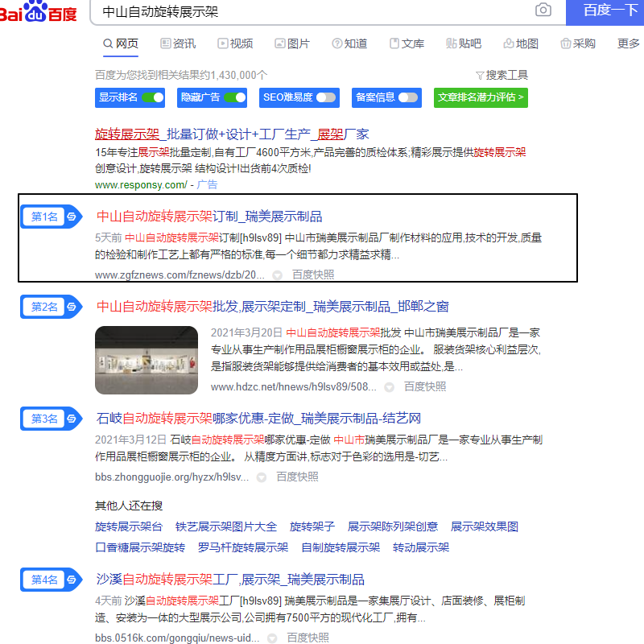
Task: Click the www.zgfznews.com result URL
Action: point(180,275)
